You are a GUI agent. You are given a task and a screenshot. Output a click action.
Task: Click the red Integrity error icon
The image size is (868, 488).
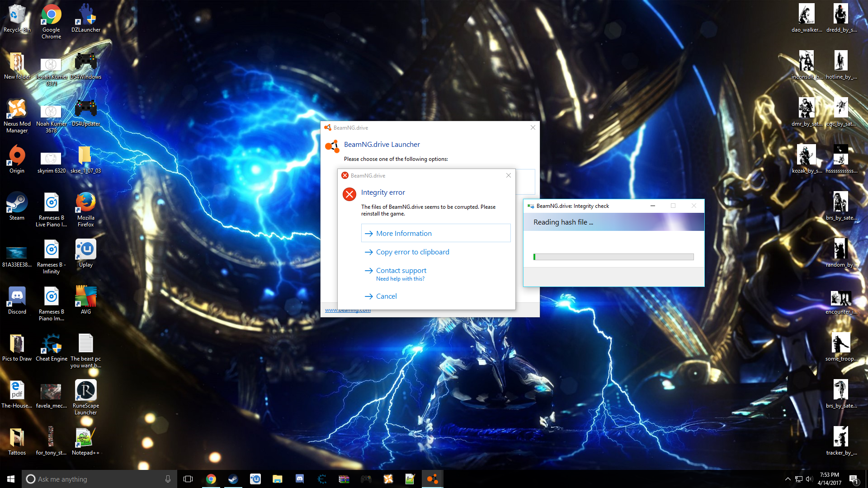(349, 194)
